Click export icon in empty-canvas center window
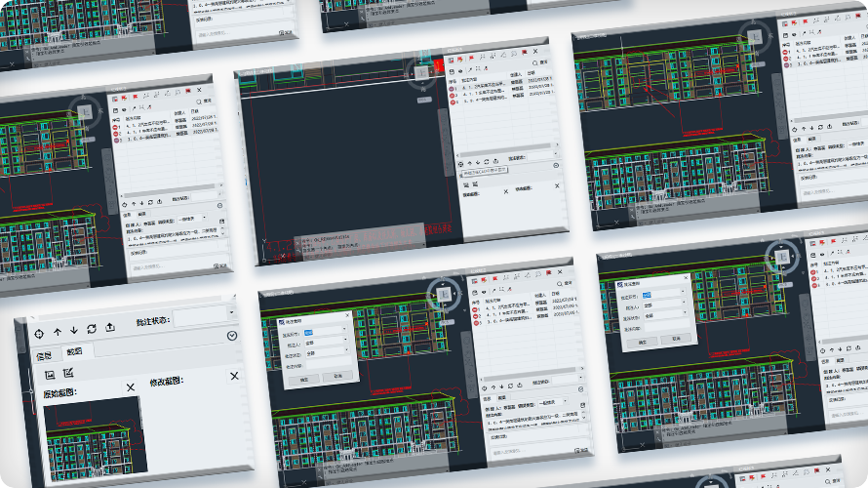 tap(495, 161)
